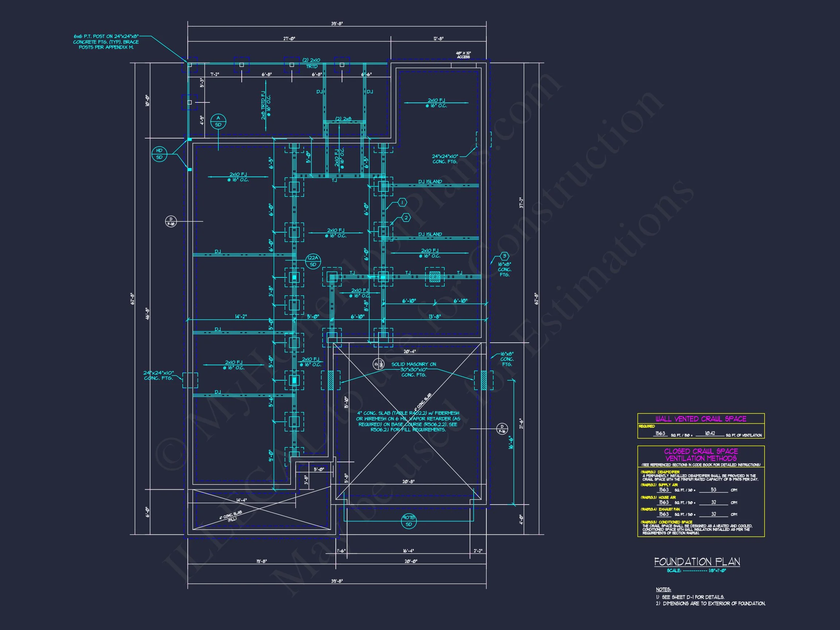The image size is (840, 630).
Task: Select the 'HD SD' callout bubble
Action: 159,154
